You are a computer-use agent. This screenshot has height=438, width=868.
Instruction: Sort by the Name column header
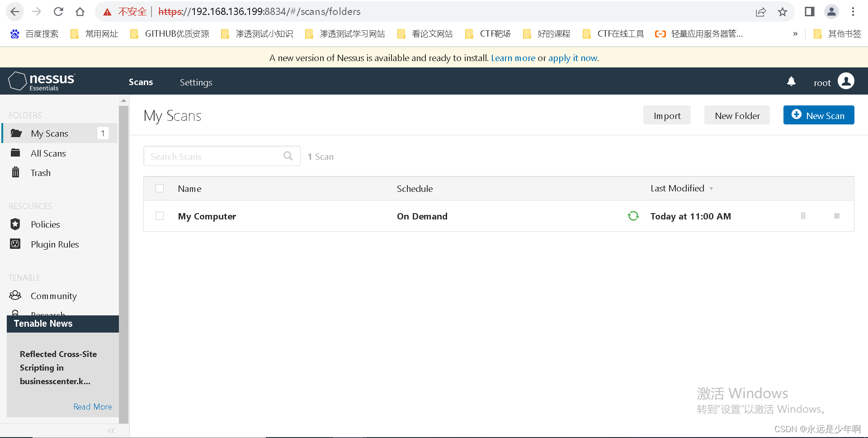[189, 189]
